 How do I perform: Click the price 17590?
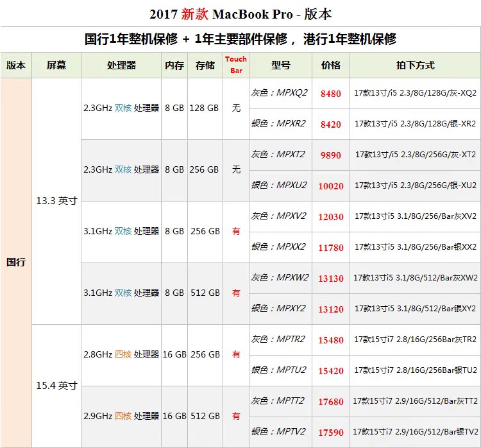coord(331,433)
